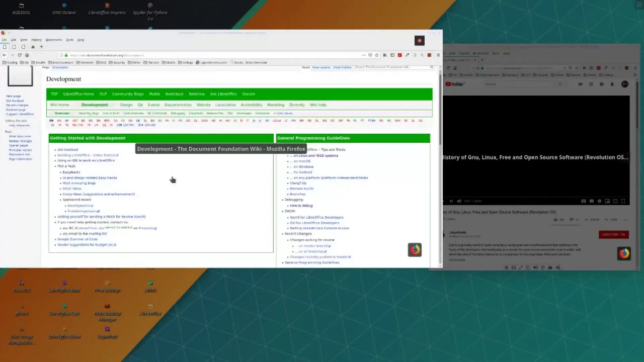Viewport: 644px width, 362px height.
Task: Go back using Firefox back arrow
Action: coord(5,55)
